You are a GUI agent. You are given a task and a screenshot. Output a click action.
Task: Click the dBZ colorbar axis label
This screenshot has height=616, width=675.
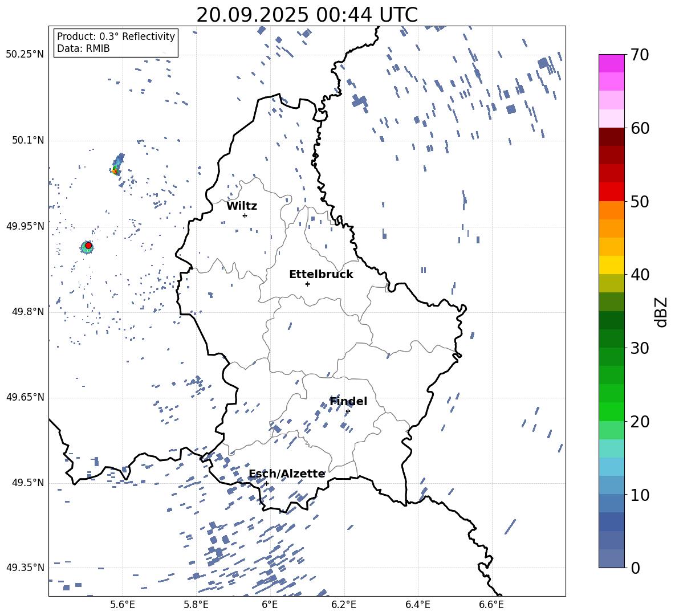tap(662, 312)
